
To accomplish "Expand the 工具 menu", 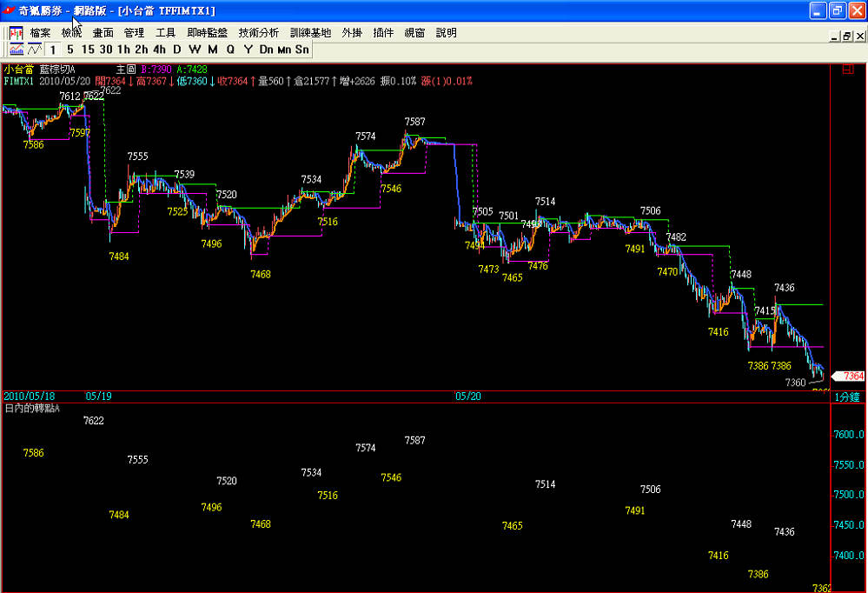I will 165,33.
